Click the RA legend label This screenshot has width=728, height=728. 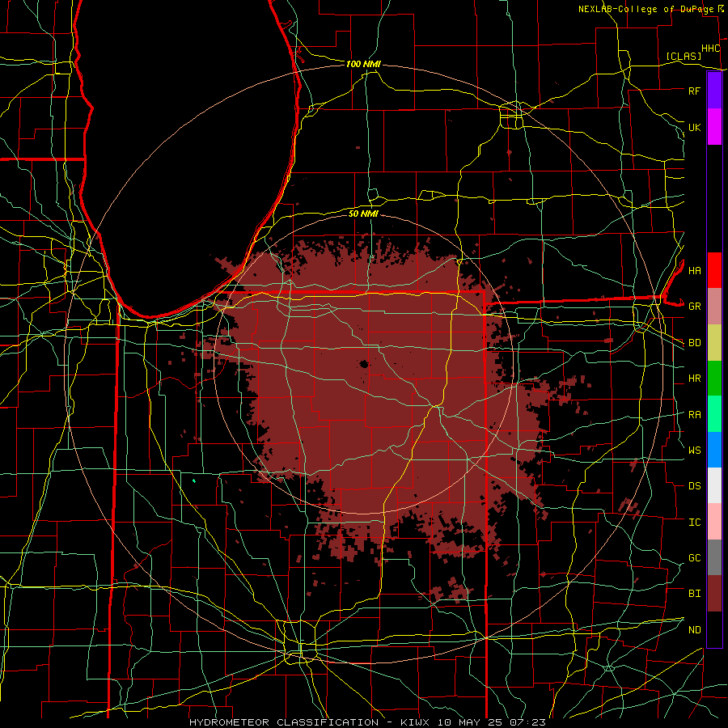tap(695, 415)
